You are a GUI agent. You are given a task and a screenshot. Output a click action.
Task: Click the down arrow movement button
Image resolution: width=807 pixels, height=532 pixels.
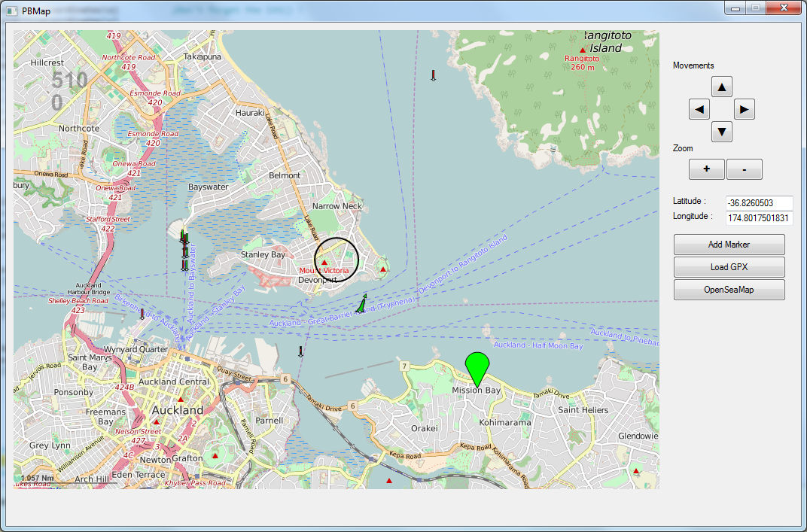721,132
